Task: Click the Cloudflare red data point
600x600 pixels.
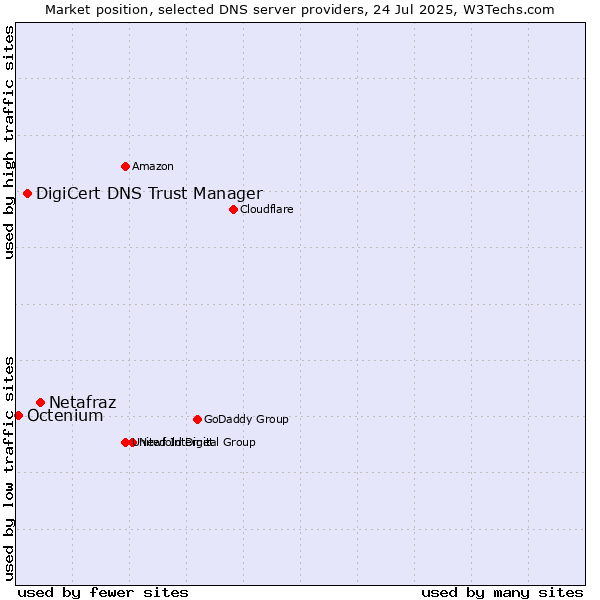Action: [x=233, y=209]
